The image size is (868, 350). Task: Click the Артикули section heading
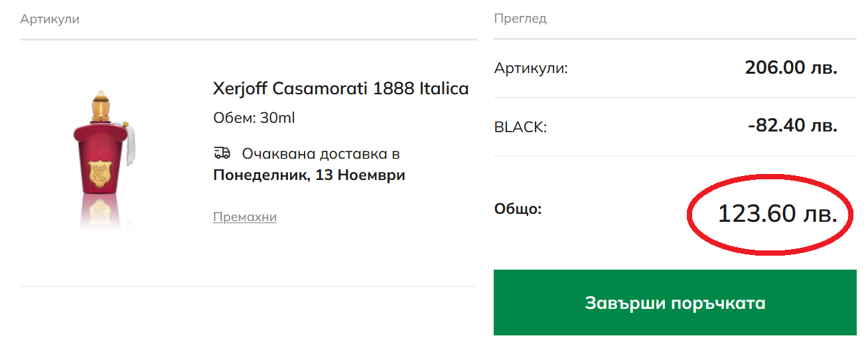(x=50, y=19)
